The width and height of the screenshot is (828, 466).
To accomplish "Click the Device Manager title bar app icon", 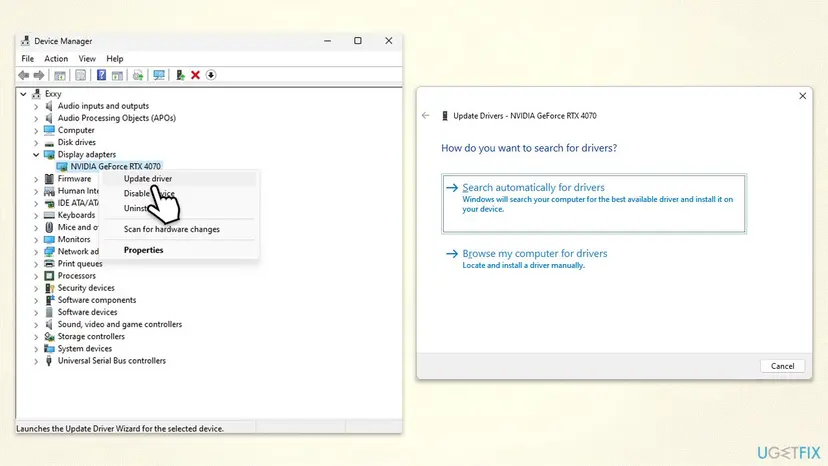I will [25, 41].
